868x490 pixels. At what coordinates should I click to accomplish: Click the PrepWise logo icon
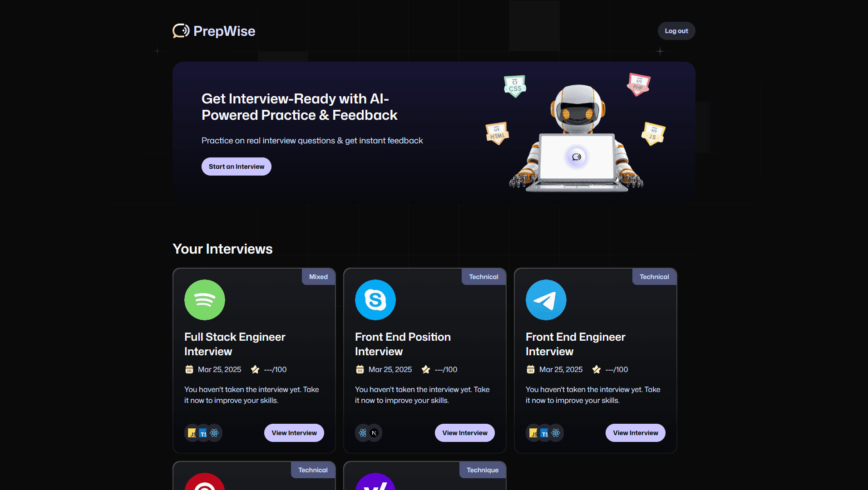tap(180, 31)
